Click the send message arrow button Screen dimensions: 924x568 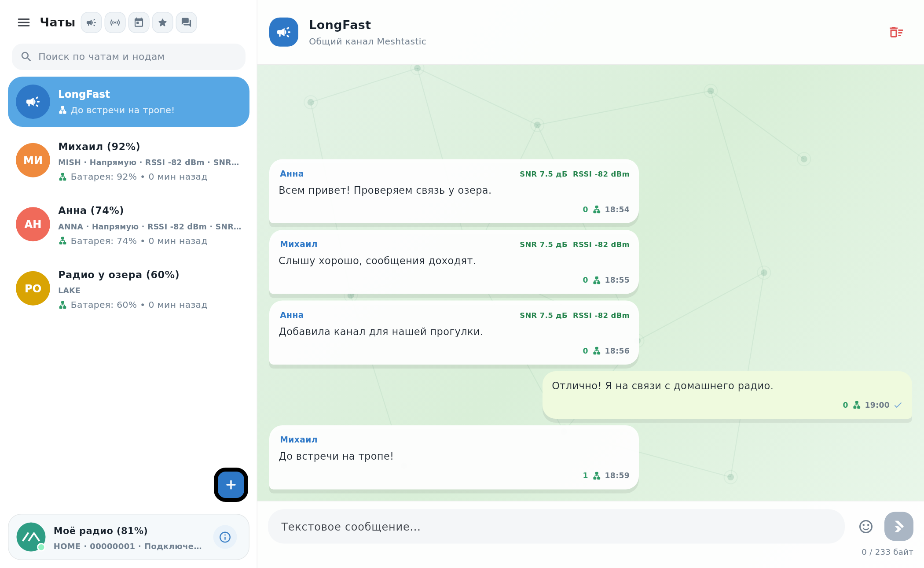(899, 527)
